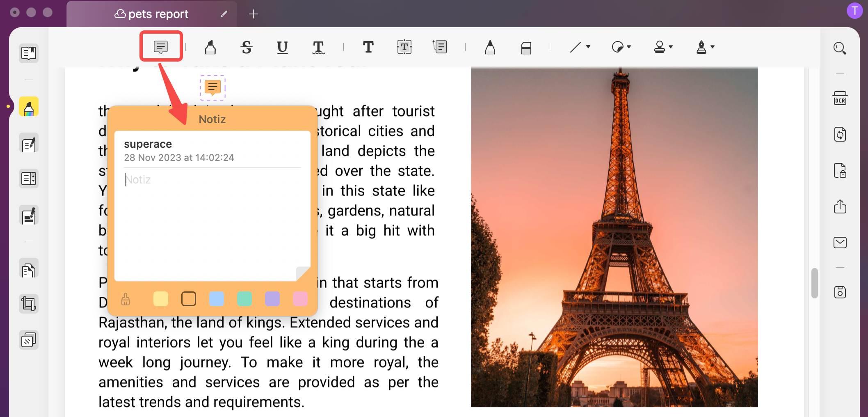
Task: Save the document with the disk icon
Action: [x=840, y=292]
